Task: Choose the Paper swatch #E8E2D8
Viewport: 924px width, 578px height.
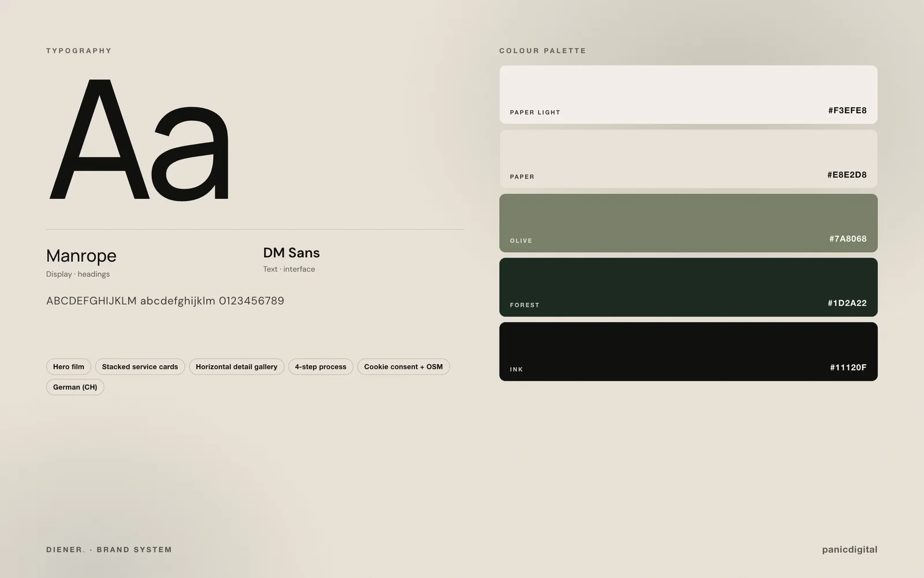Action: pyautogui.click(x=688, y=158)
